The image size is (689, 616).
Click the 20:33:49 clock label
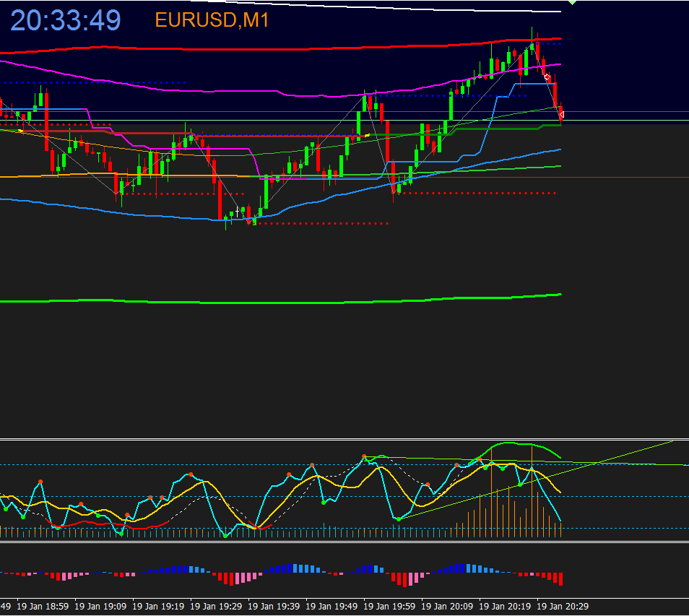click(66, 20)
